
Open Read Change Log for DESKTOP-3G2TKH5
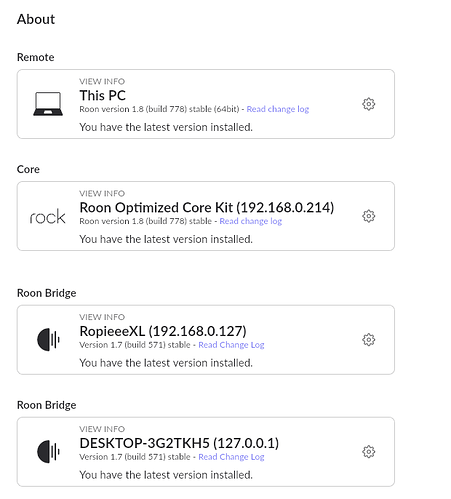click(231, 457)
